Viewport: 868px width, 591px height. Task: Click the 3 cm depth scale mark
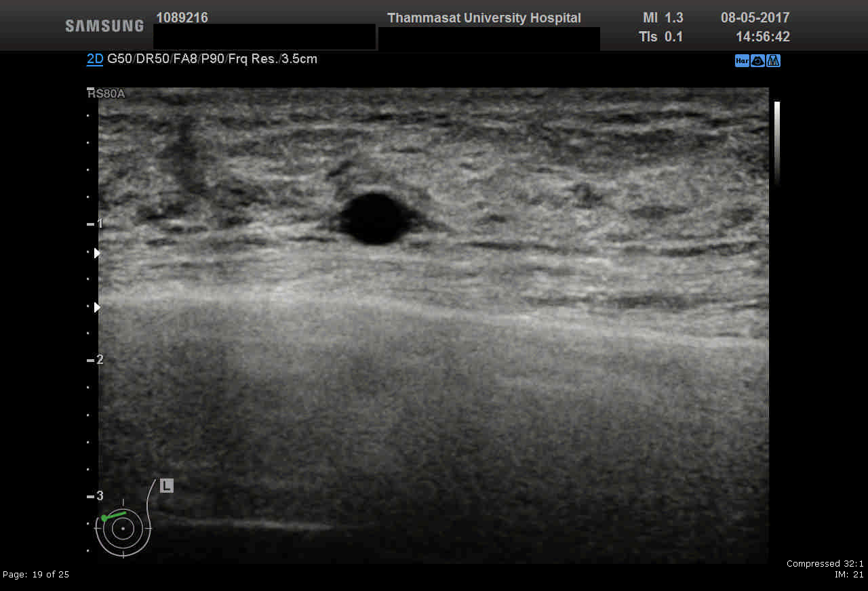94,495
